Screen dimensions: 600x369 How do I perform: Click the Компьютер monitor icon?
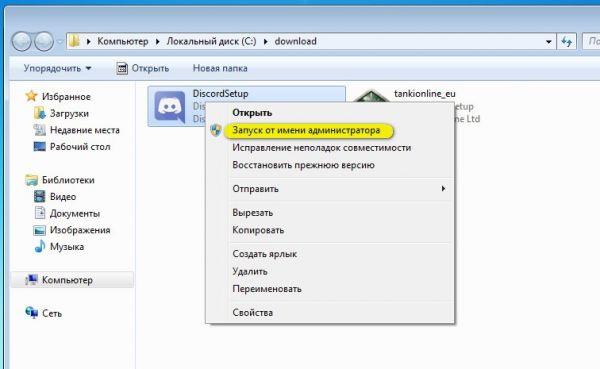point(31,280)
